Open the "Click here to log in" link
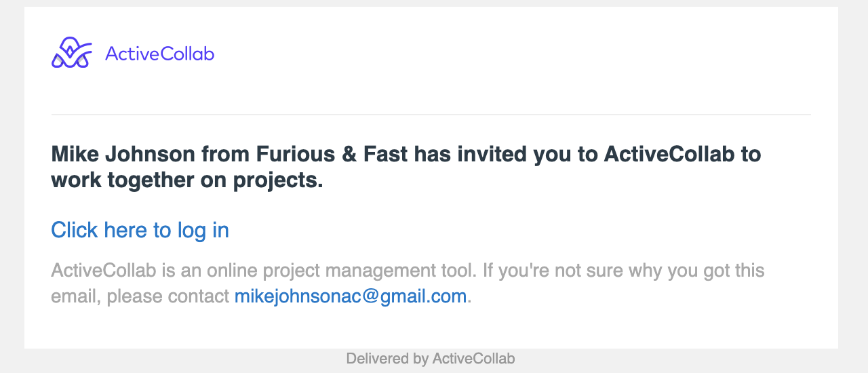This screenshot has height=373, width=868. coord(140,231)
